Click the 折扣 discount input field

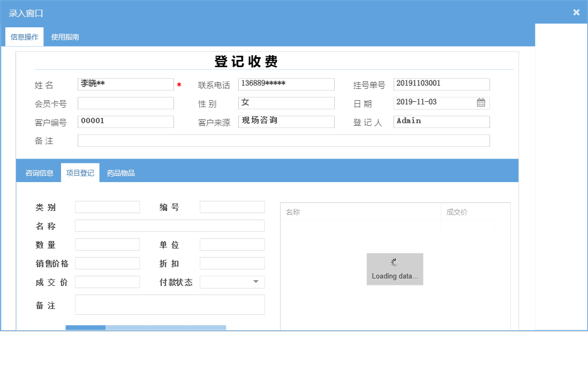click(232, 263)
